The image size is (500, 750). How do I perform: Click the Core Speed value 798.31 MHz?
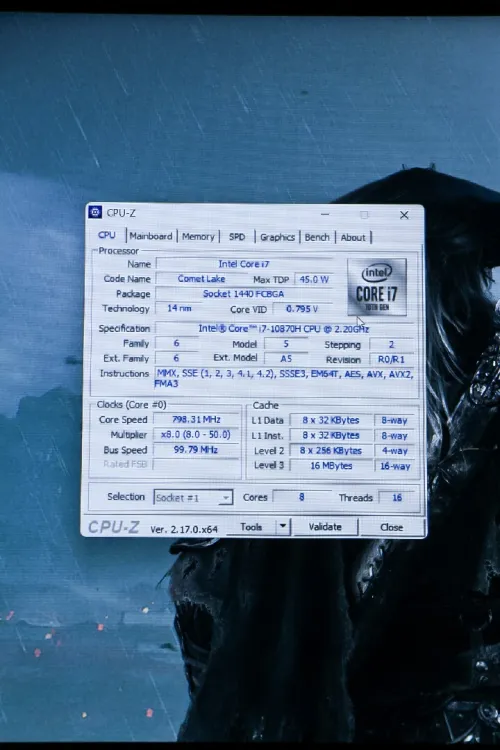click(196, 419)
